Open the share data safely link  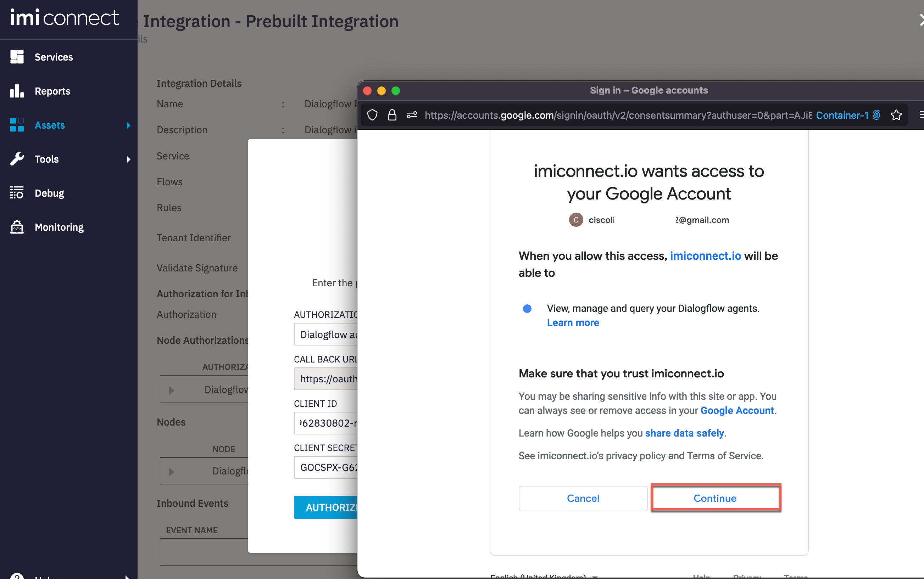point(684,433)
